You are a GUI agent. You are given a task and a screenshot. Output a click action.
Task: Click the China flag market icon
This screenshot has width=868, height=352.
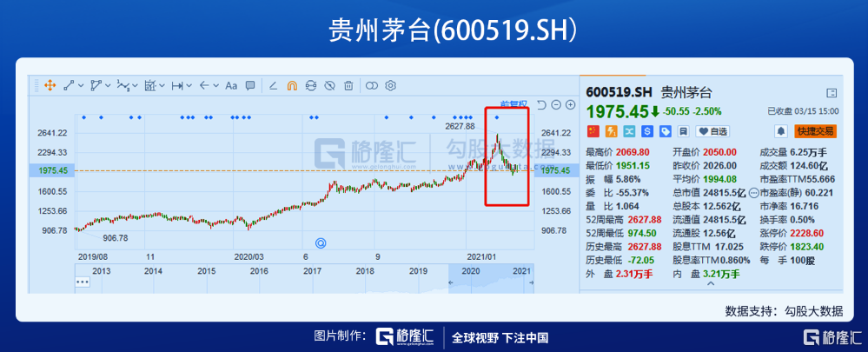click(593, 131)
